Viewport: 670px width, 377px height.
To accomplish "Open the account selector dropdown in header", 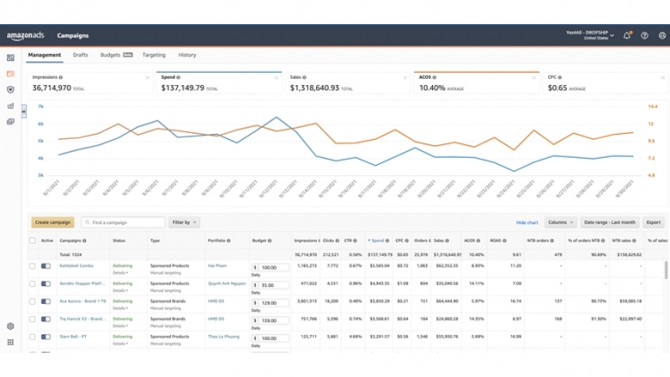I will [x=590, y=35].
